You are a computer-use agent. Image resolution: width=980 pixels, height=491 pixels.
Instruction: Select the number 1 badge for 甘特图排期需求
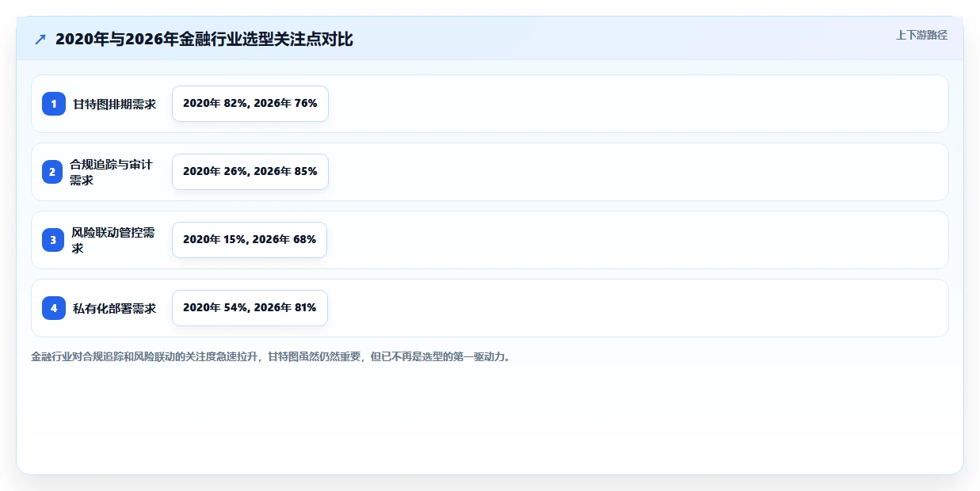tap(54, 104)
